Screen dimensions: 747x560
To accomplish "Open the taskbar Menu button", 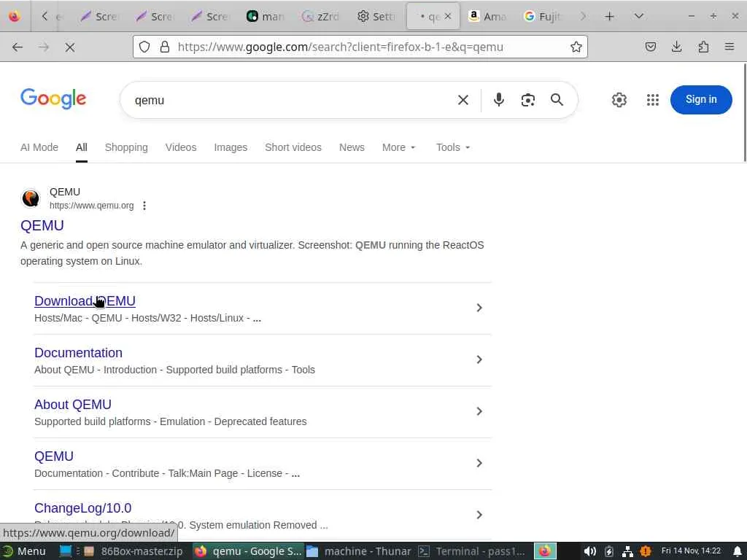I will (x=25, y=551).
